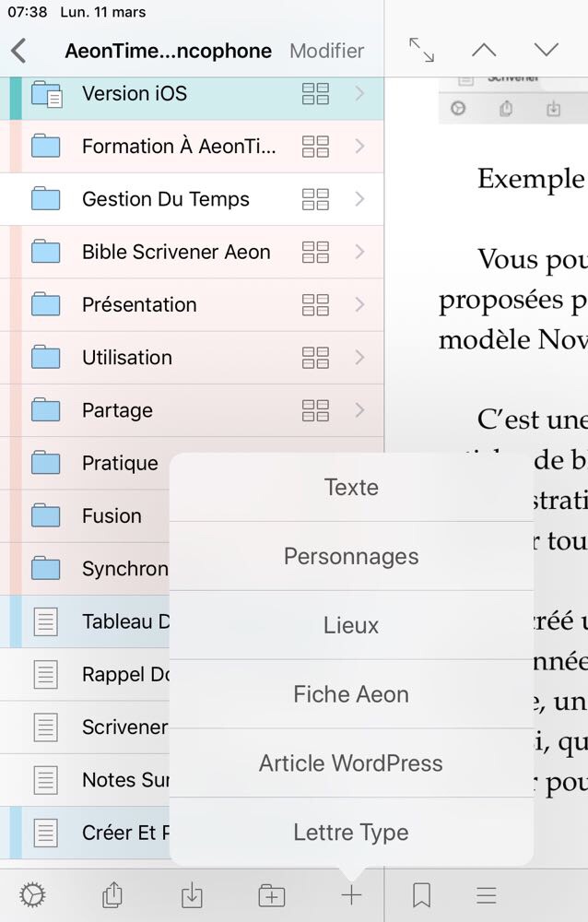Screen dimensions: 588x922
Task: Expand the Partage folder chevron
Action: [359, 410]
